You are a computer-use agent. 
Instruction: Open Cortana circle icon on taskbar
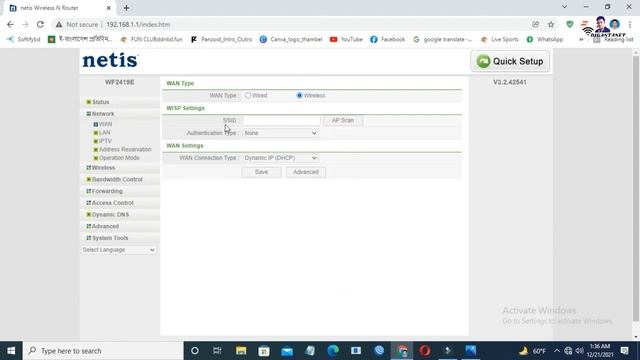tap(195, 351)
